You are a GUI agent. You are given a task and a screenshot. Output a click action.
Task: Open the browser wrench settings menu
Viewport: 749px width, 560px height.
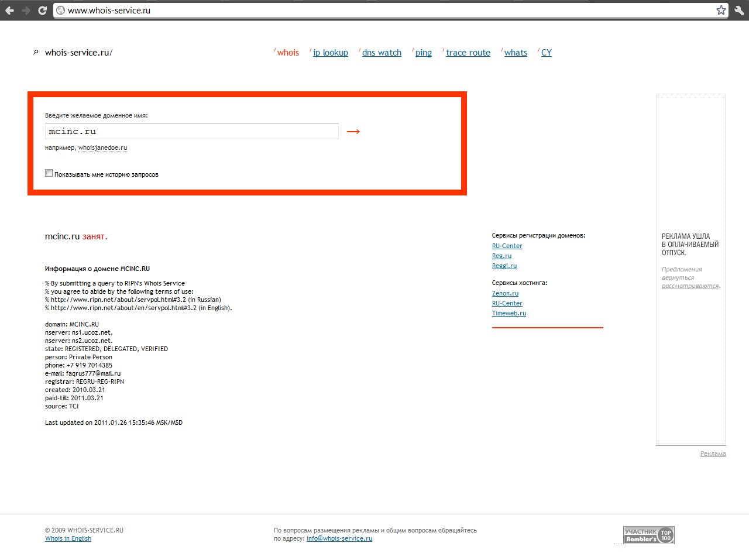[739, 10]
